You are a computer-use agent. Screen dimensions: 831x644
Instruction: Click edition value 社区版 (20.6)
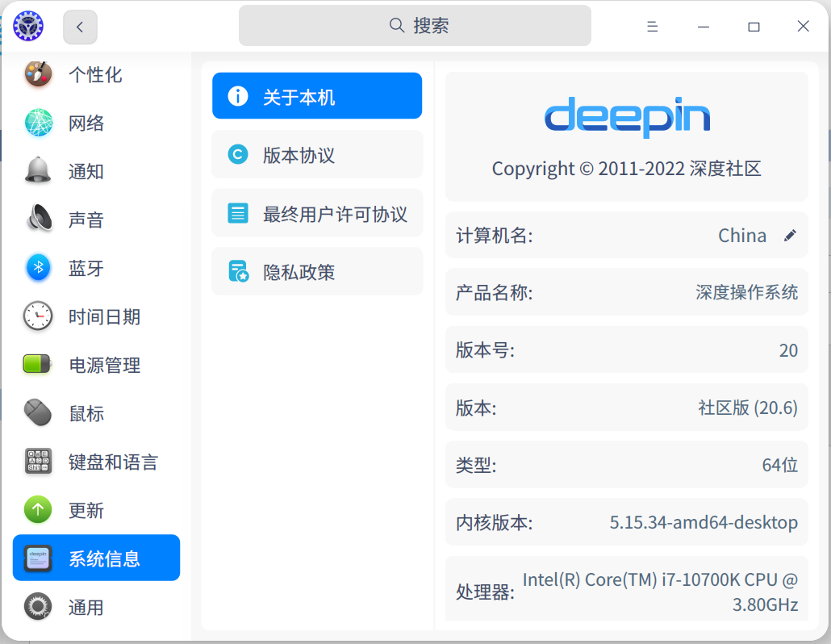coord(747,408)
